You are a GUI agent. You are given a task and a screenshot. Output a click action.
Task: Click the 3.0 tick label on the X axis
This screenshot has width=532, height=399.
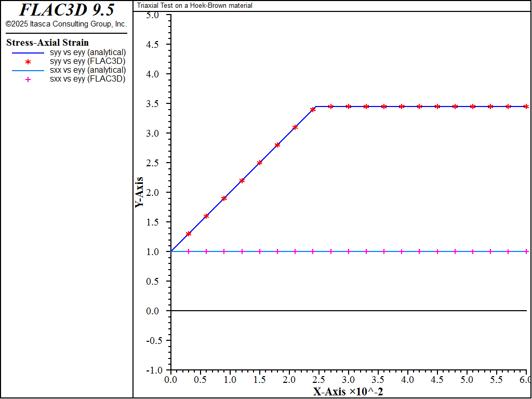349,379
